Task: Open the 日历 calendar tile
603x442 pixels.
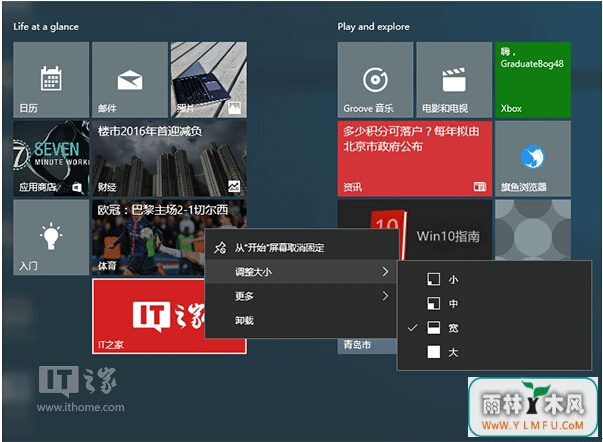Action: 51,80
